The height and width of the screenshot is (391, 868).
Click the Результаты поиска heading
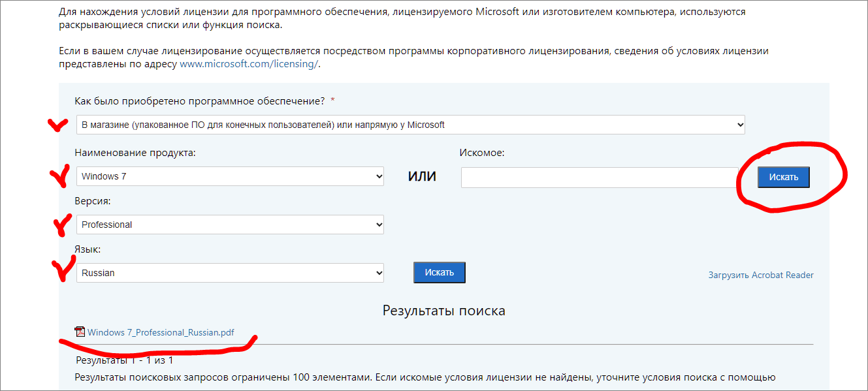pyautogui.click(x=444, y=311)
